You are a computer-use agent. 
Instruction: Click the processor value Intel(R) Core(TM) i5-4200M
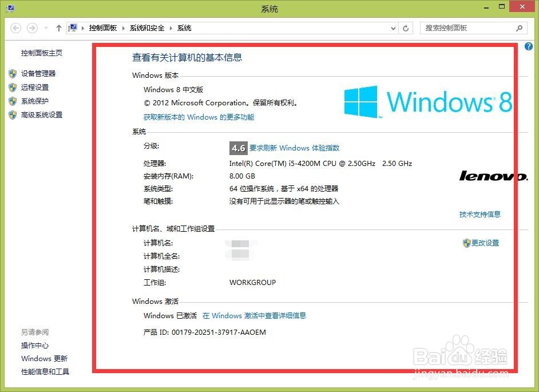pos(321,164)
